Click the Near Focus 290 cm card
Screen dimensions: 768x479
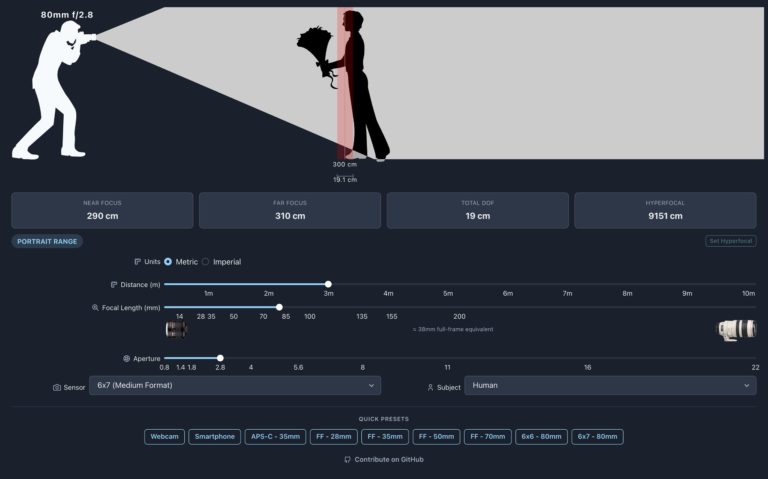pyautogui.click(x=102, y=210)
